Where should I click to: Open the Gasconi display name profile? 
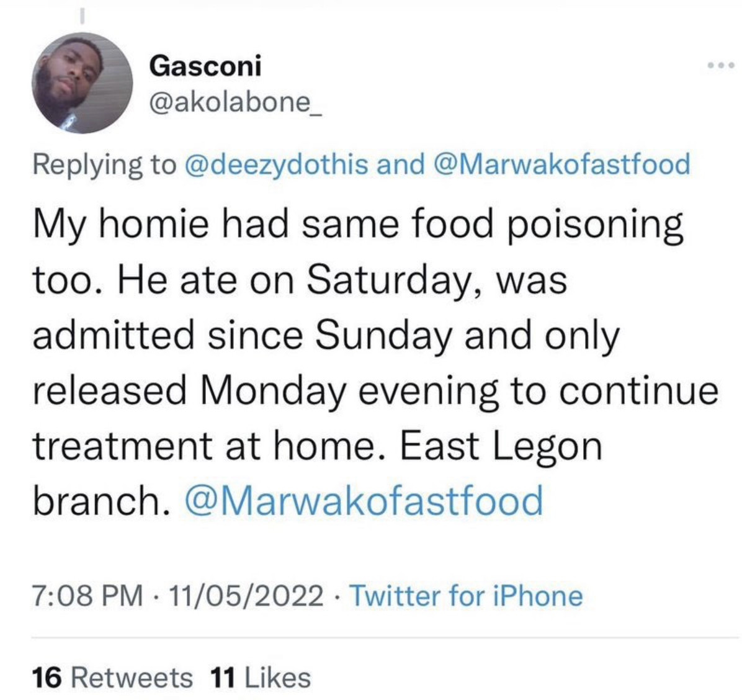click(205, 65)
